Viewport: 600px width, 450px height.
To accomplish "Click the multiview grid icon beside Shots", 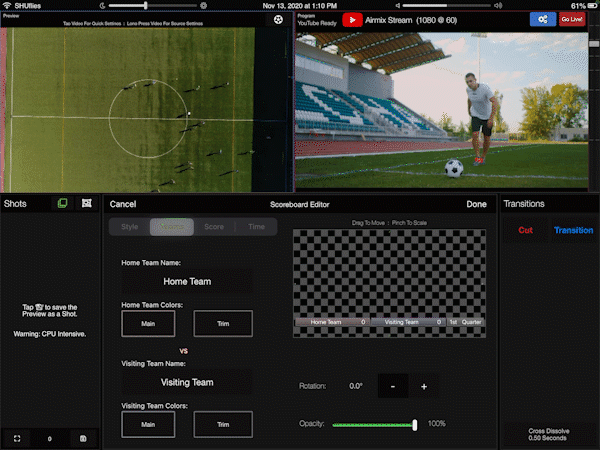I will pos(87,204).
